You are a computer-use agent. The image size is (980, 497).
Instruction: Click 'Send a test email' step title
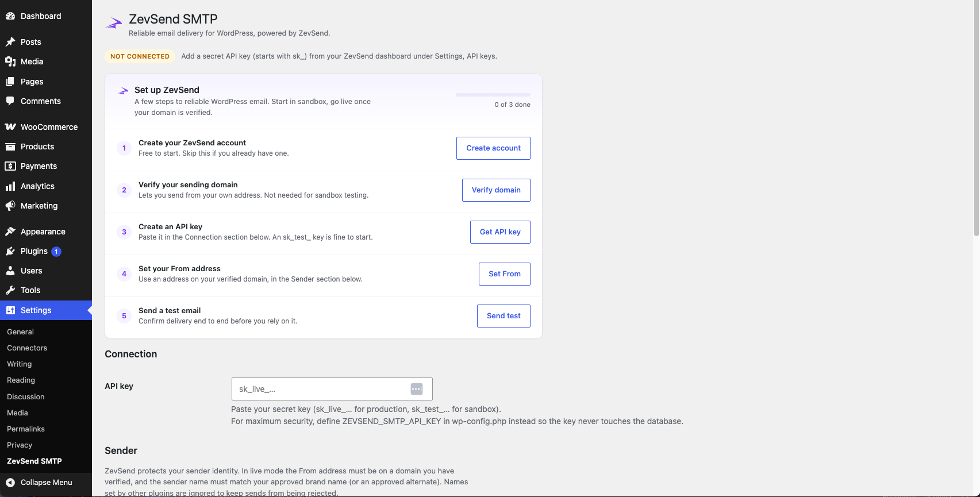tap(170, 311)
